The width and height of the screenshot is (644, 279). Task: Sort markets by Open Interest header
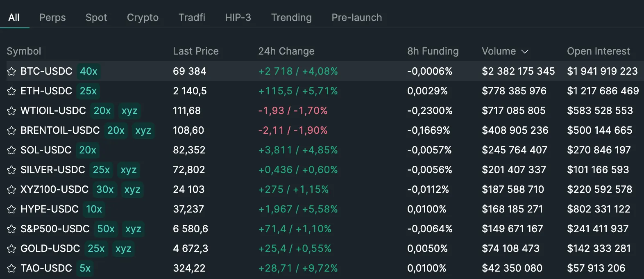pos(598,51)
